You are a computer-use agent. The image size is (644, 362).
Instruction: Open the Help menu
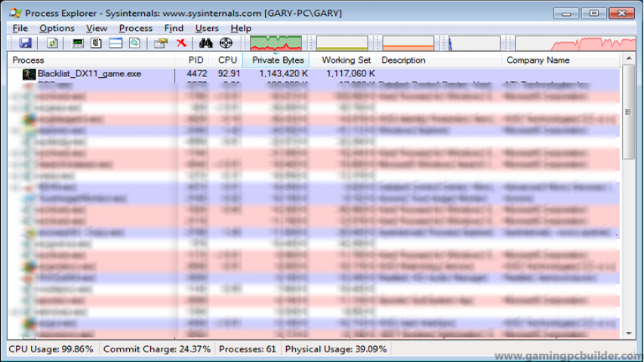click(x=241, y=28)
